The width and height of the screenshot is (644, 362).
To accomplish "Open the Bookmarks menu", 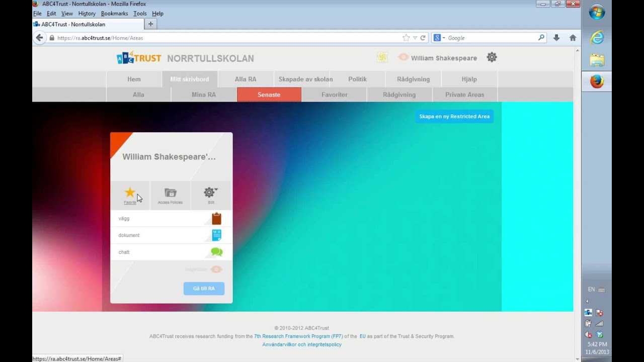I will 114,14.
